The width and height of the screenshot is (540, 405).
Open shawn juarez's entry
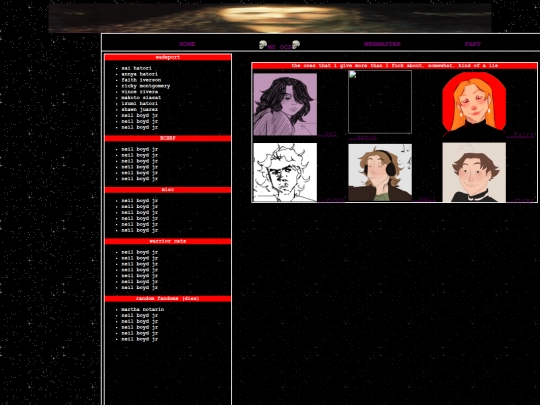139,109
